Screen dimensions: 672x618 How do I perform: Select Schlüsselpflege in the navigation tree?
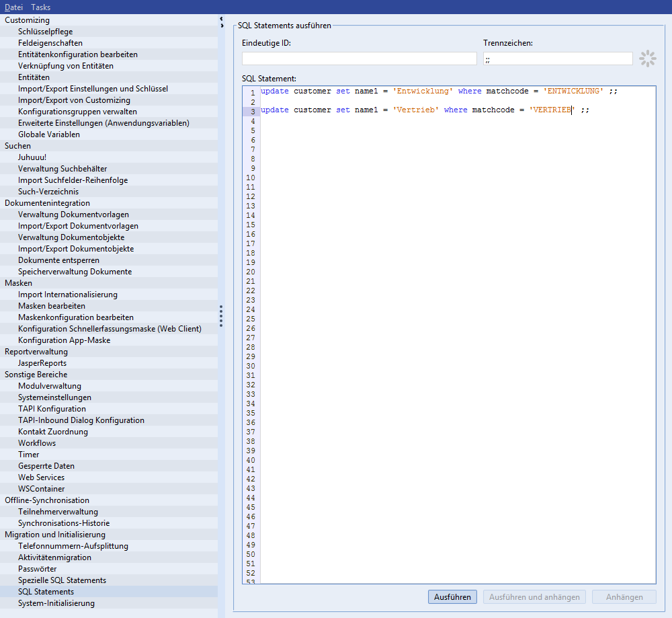[x=46, y=32]
